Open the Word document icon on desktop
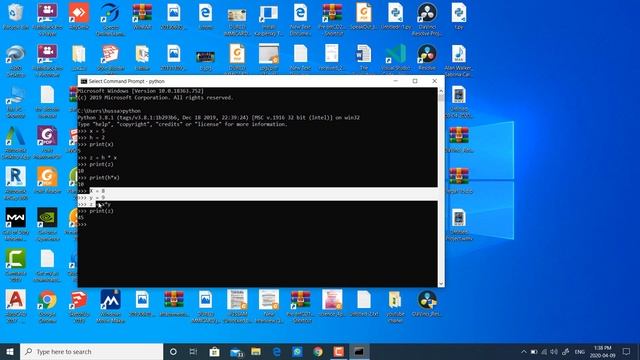The height and width of the screenshot is (360, 640). tap(364, 58)
